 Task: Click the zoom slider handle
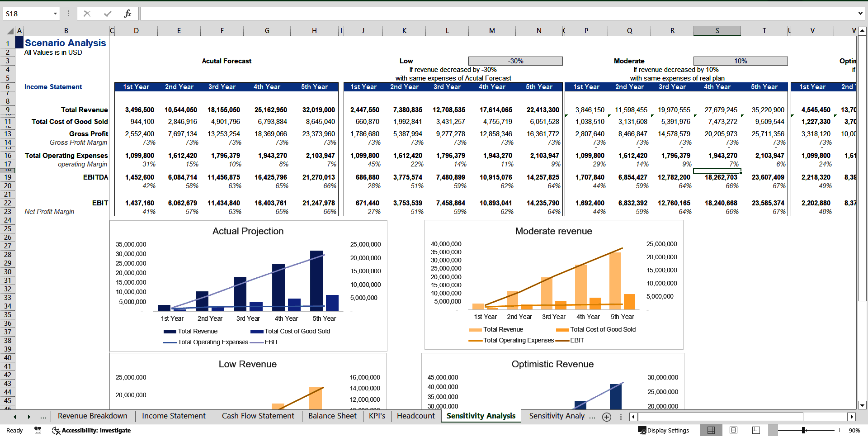tap(804, 430)
